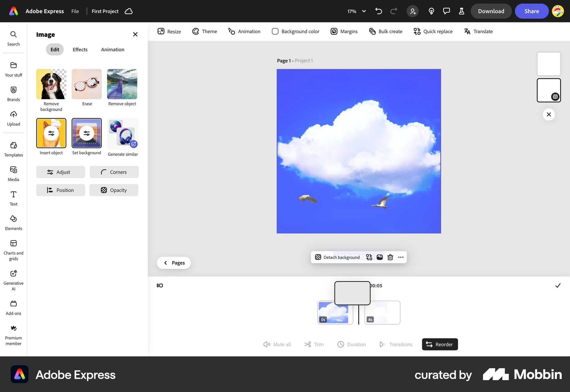This screenshot has width=570, height=392.
Task: Select the second page thumbnail on right
Action: (x=549, y=90)
